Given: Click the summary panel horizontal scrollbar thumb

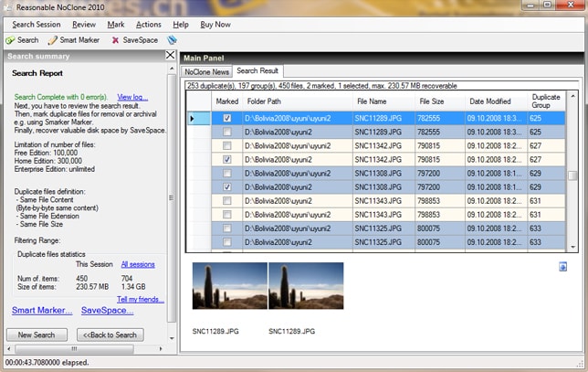Looking at the screenshot, I should click(74, 349).
